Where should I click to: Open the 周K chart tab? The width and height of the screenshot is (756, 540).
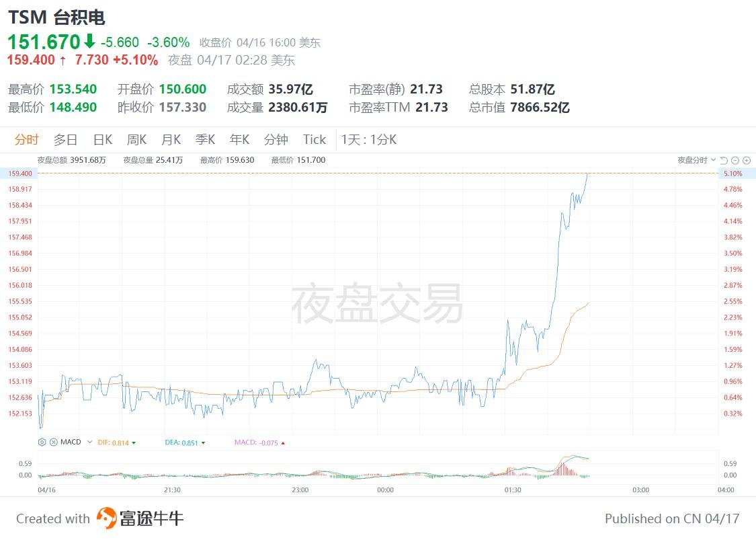pyautogui.click(x=136, y=140)
